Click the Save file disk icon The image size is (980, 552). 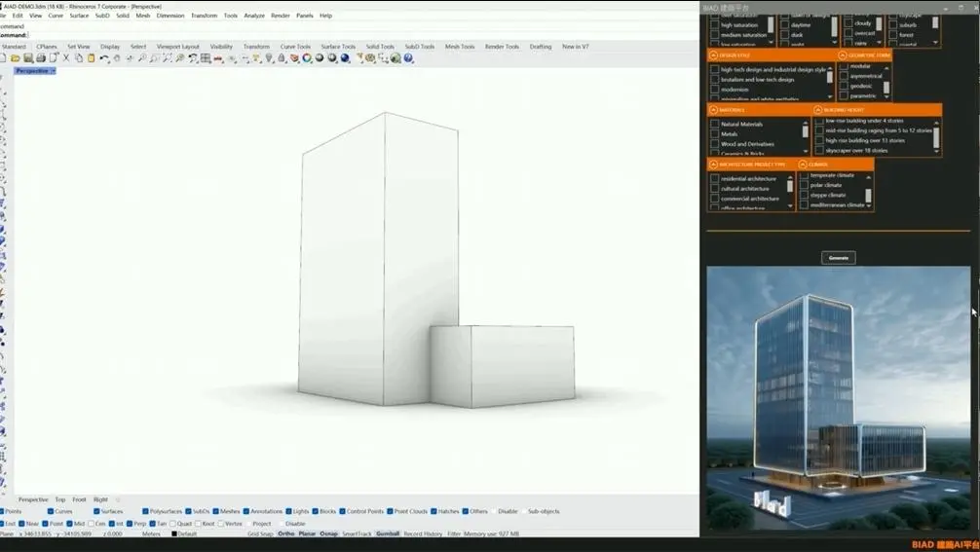[x=28, y=58]
